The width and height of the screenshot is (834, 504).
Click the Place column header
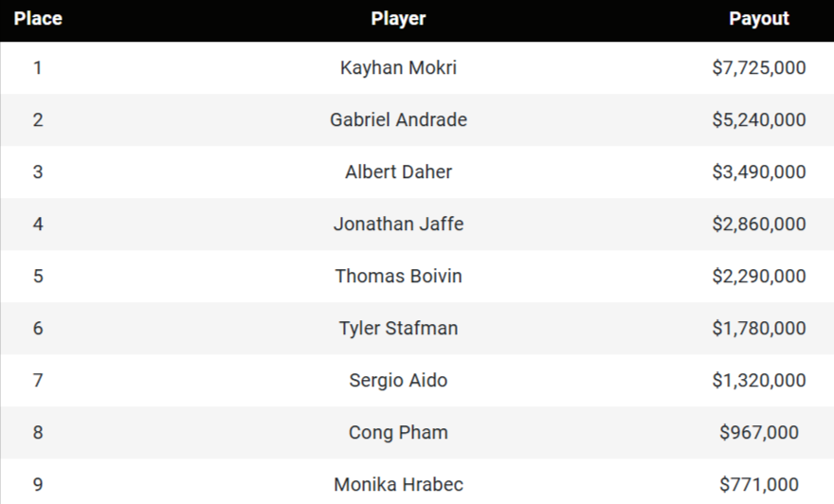click(x=38, y=19)
